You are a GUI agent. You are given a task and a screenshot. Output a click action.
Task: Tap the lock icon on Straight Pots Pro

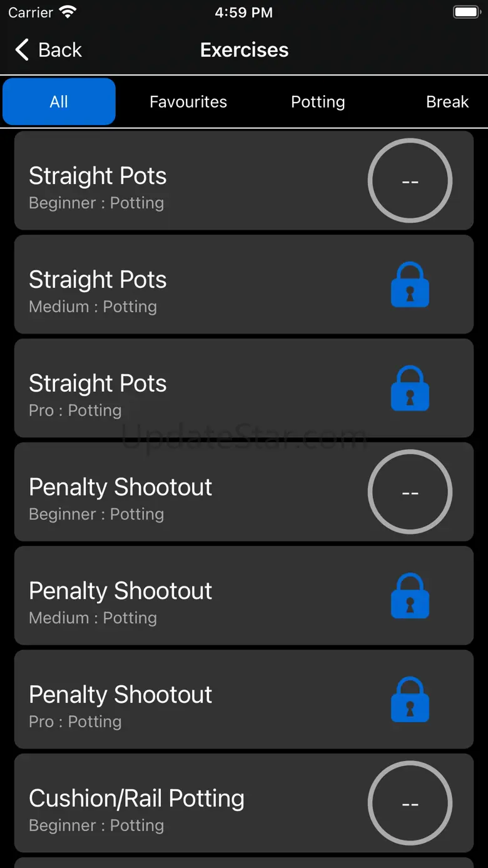pos(410,389)
